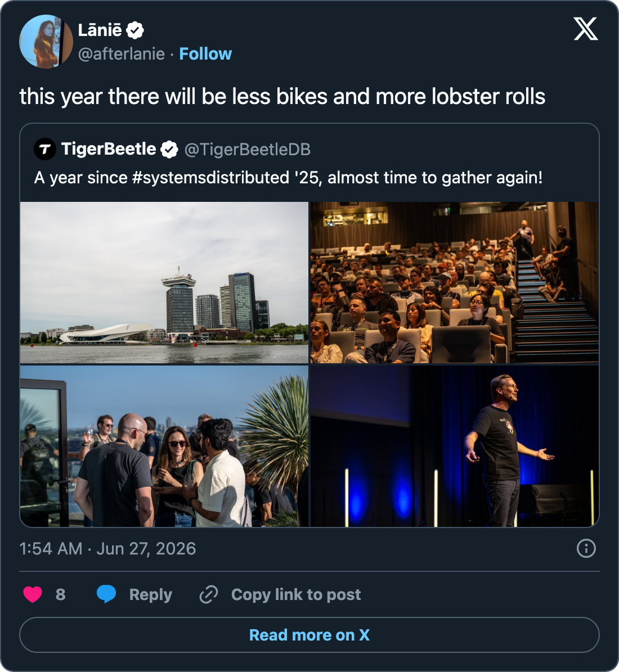Click the chain link copy icon

209,594
